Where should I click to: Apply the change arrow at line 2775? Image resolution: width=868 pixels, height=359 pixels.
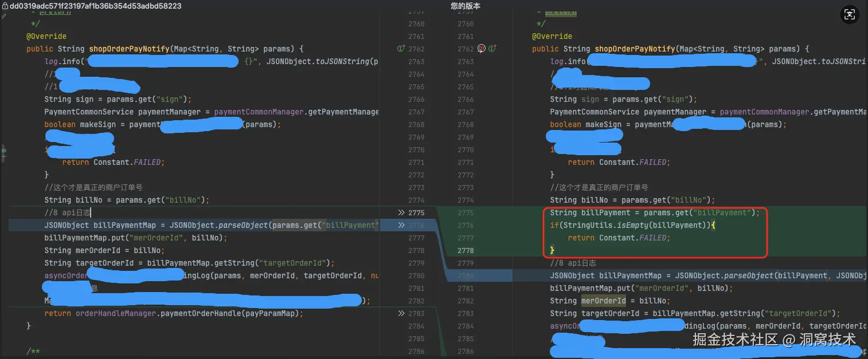point(401,212)
